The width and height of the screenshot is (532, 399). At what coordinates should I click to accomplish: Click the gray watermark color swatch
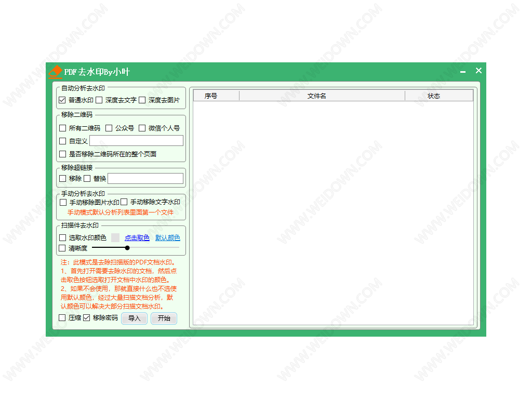[115, 237]
